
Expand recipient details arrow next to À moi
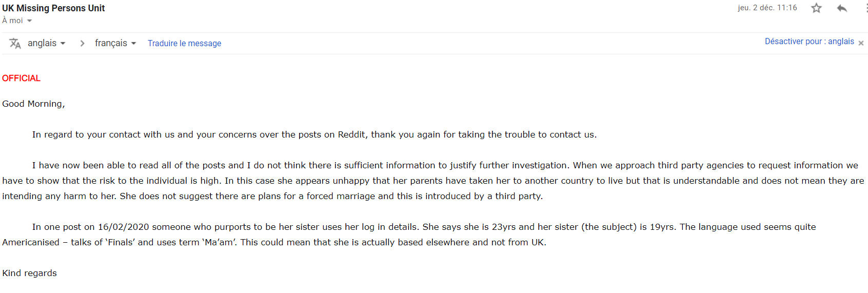(x=29, y=21)
